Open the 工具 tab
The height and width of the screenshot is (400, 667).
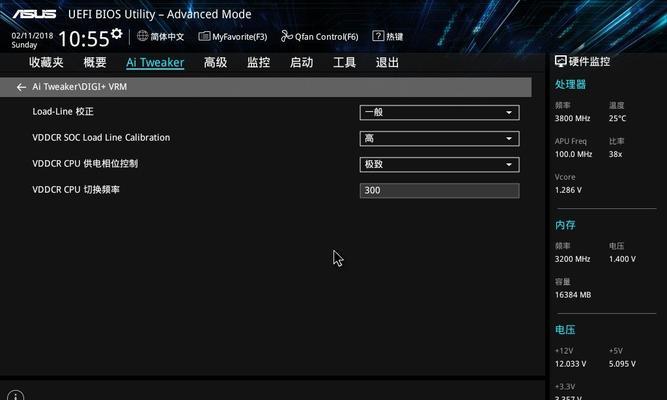(x=345, y=63)
